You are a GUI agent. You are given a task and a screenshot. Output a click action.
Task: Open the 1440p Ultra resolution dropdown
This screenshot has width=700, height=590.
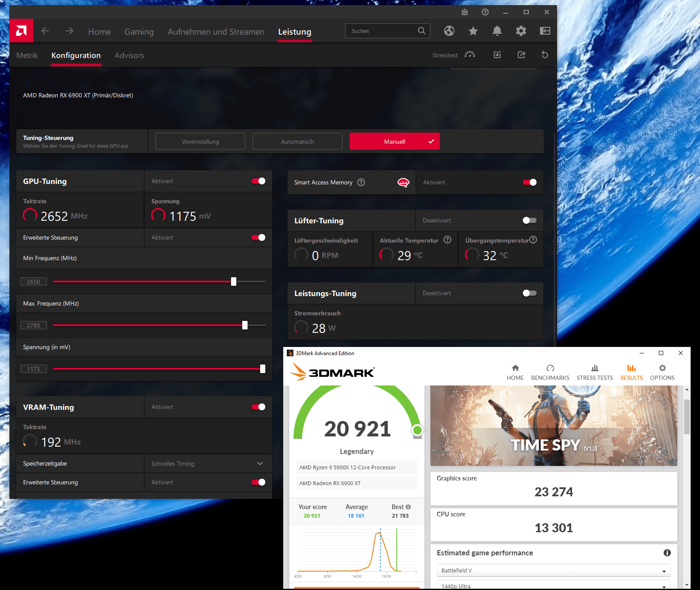(x=554, y=585)
